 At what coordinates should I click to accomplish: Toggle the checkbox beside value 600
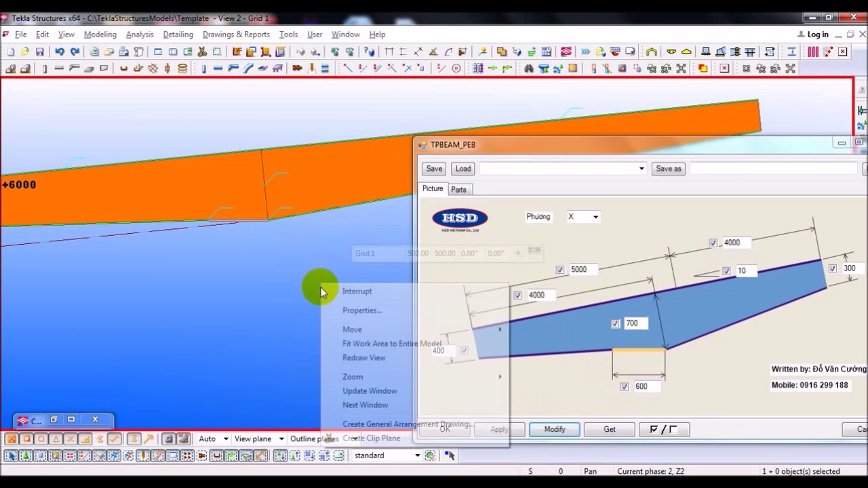[x=625, y=387]
